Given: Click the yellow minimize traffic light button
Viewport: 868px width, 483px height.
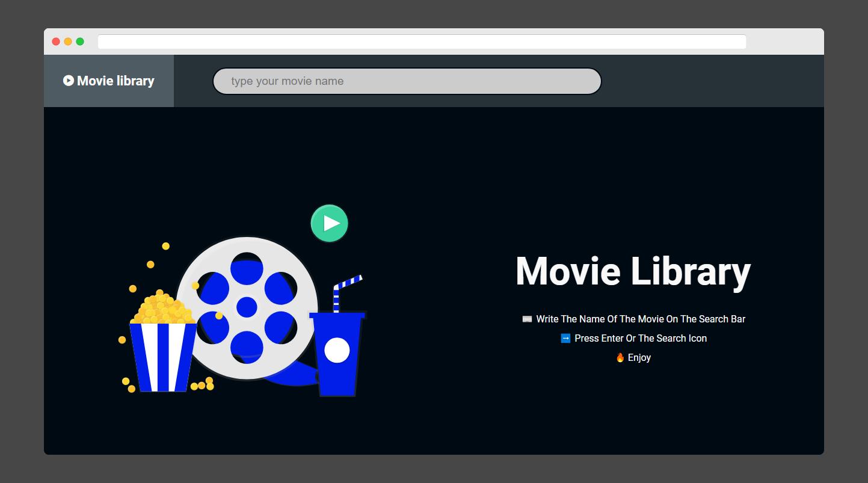Looking at the screenshot, I should (67, 41).
